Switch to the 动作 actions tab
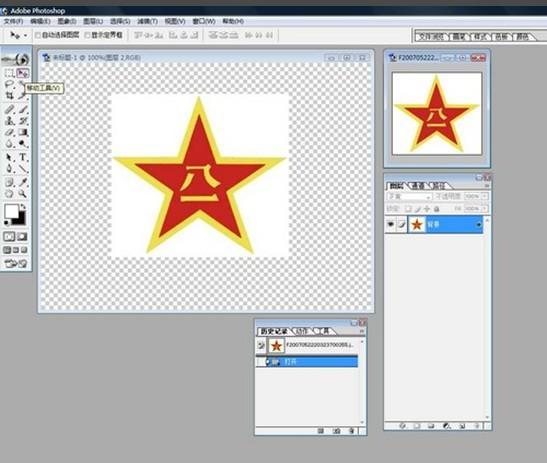 [302, 331]
